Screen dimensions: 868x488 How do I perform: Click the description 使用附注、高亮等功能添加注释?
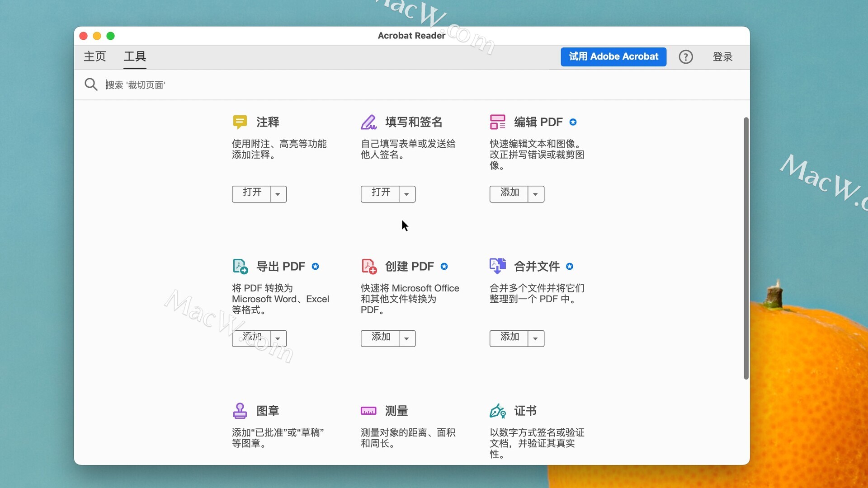(279, 149)
